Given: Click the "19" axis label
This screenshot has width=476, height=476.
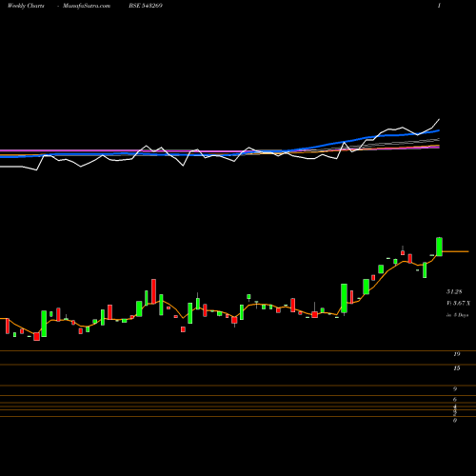Looking at the screenshot, I should coord(457,354).
